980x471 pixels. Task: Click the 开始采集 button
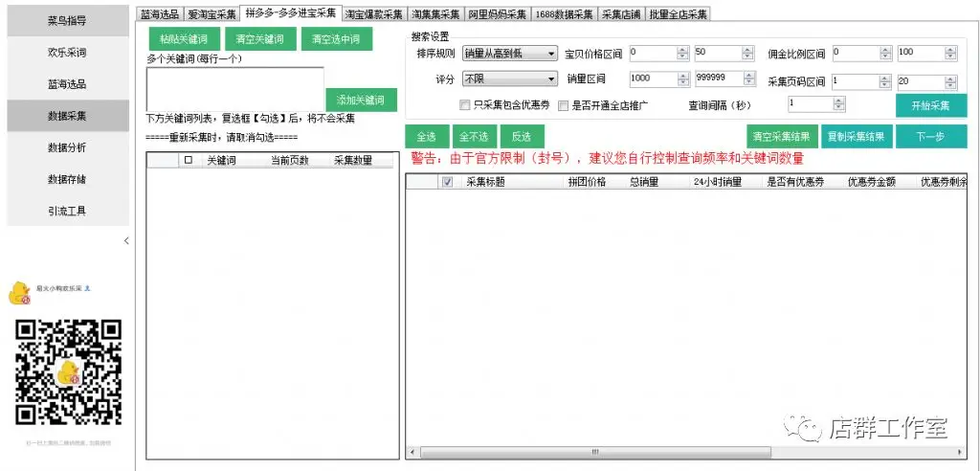coord(931,105)
